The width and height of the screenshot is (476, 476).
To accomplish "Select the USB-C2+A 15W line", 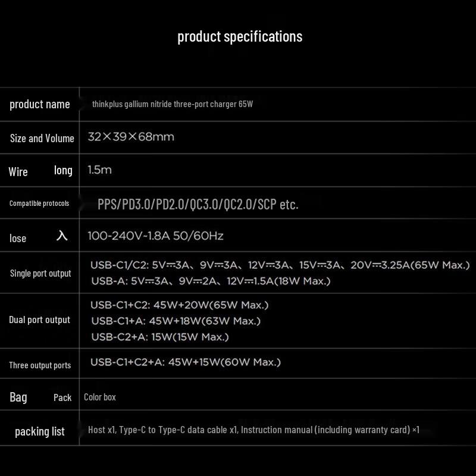I will (x=159, y=337).
